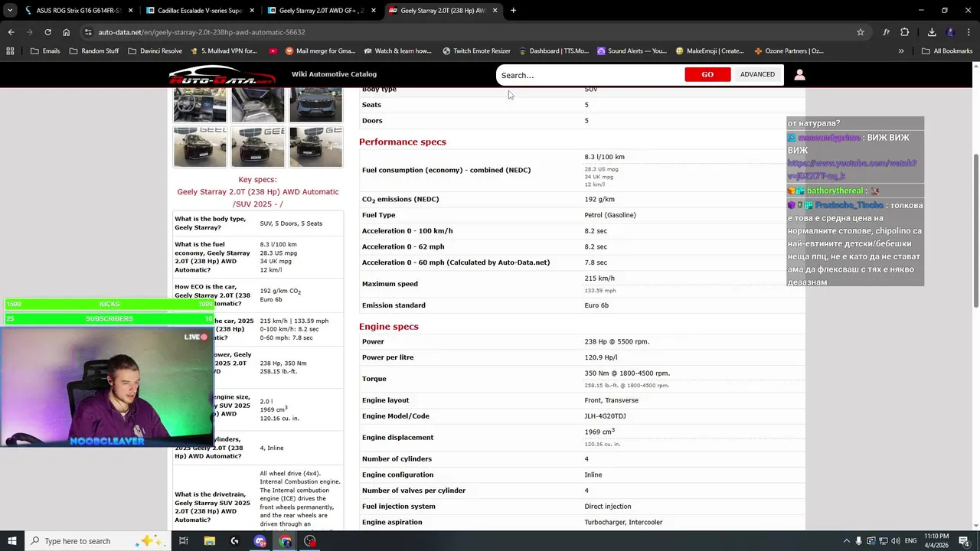Image resolution: width=980 pixels, height=551 pixels.
Task: Click the volume icon in system tray
Action: [897, 541]
